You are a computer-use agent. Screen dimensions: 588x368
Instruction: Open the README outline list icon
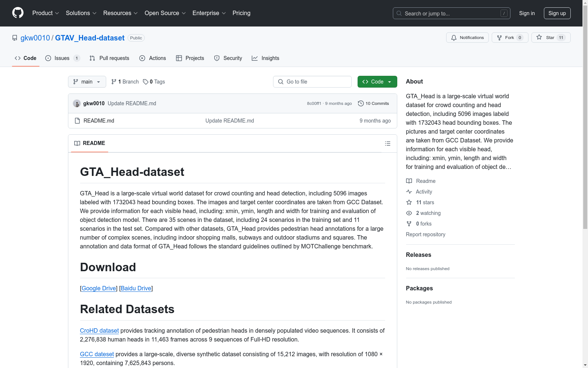click(387, 144)
